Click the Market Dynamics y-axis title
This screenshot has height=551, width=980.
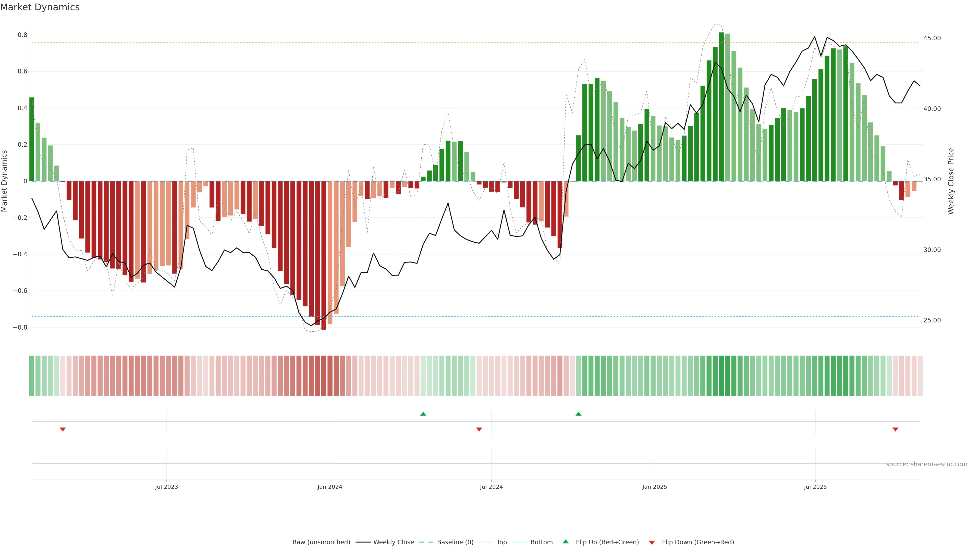coord(5,181)
